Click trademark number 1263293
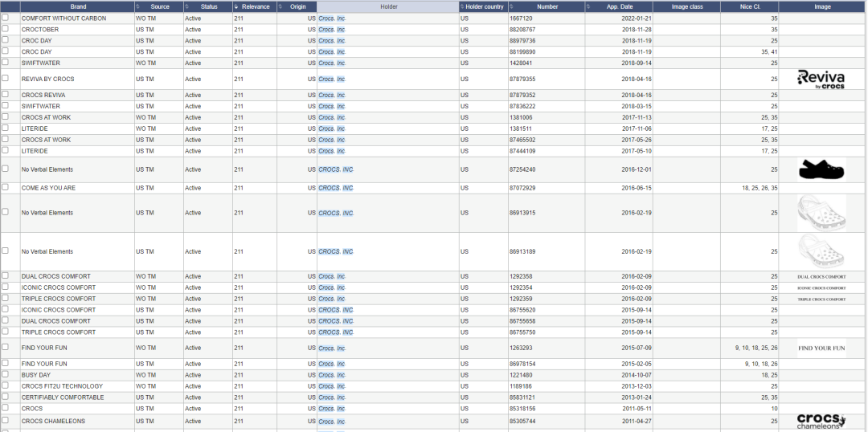This screenshot has height=432, width=868. click(x=521, y=348)
